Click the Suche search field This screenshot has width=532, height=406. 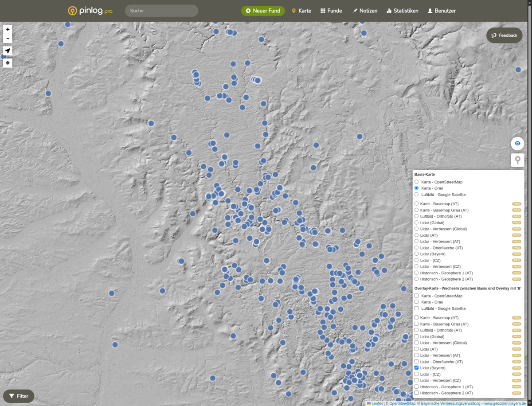coord(161,11)
